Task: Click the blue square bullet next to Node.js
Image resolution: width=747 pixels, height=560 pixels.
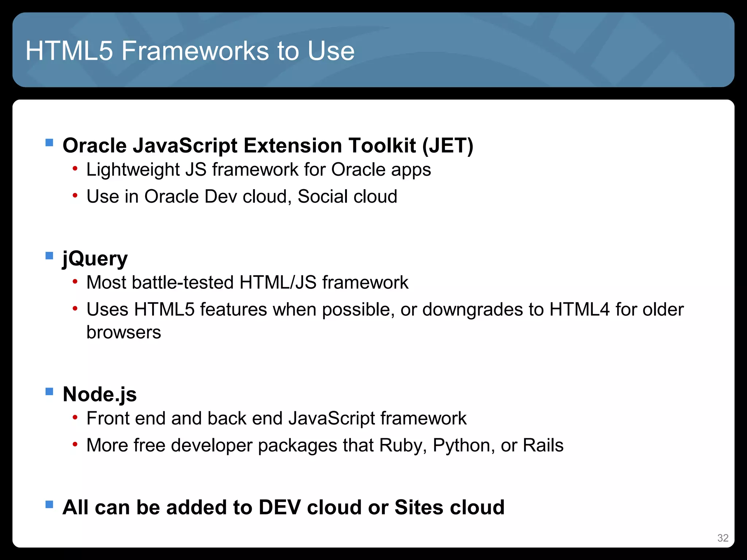Action: point(49,391)
